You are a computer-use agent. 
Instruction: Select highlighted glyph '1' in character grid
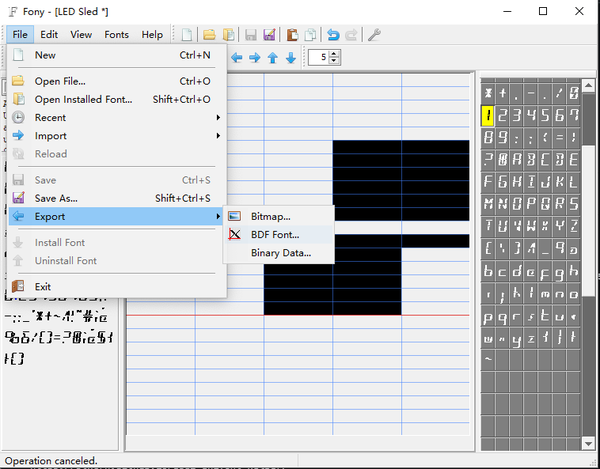pyautogui.click(x=488, y=115)
